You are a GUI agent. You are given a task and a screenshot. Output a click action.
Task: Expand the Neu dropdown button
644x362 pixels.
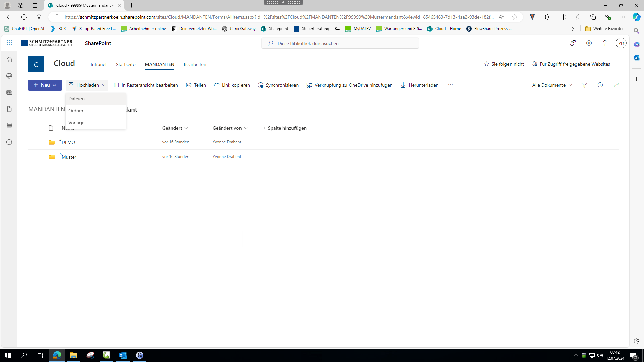(x=45, y=85)
